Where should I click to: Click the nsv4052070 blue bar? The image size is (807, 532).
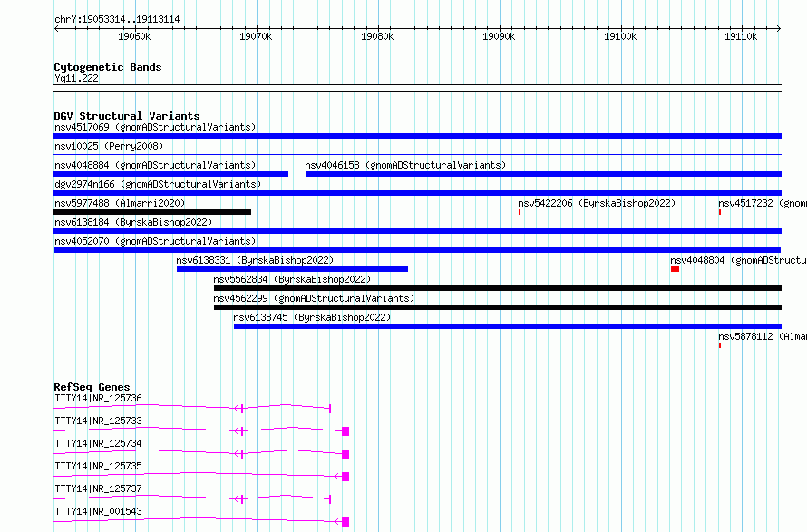tap(417, 250)
